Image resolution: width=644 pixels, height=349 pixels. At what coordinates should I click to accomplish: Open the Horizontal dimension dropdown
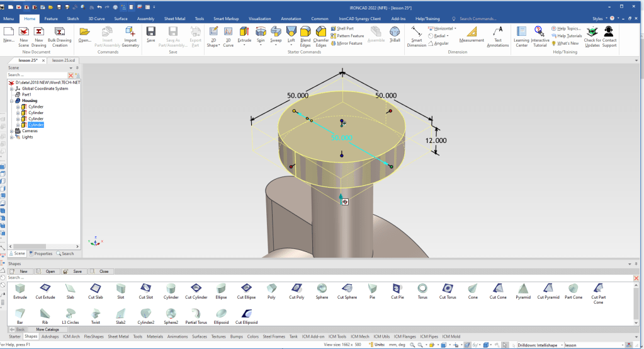coord(456,28)
